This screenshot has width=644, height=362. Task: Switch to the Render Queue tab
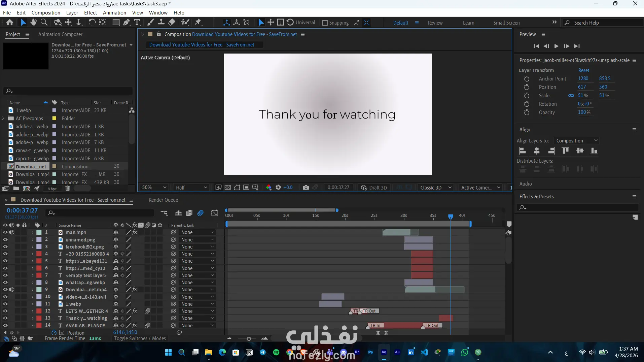pos(163,200)
